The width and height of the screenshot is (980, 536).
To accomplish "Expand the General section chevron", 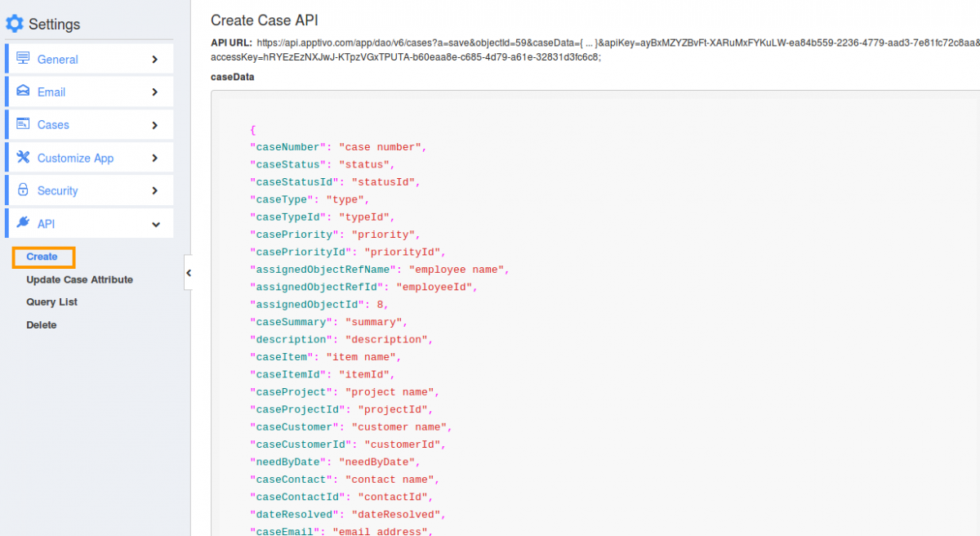I will tap(154, 59).
